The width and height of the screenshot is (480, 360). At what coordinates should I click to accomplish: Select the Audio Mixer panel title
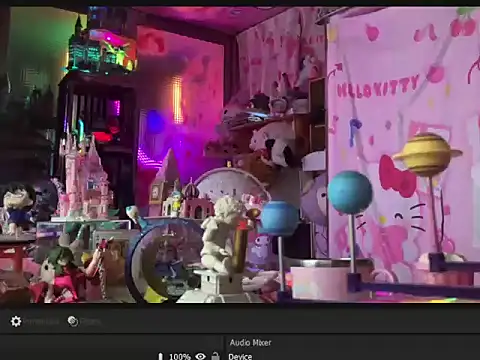coord(250,343)
